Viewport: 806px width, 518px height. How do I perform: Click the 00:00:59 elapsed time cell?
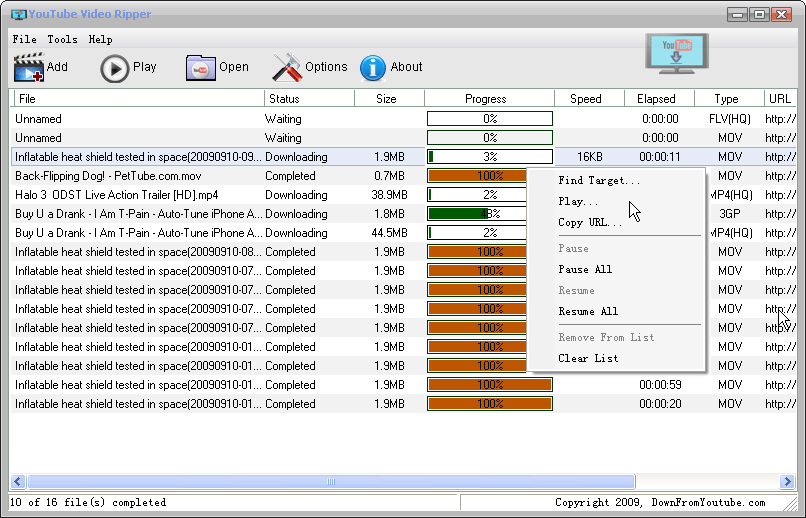pyautogui.click(x=660, y=385)
